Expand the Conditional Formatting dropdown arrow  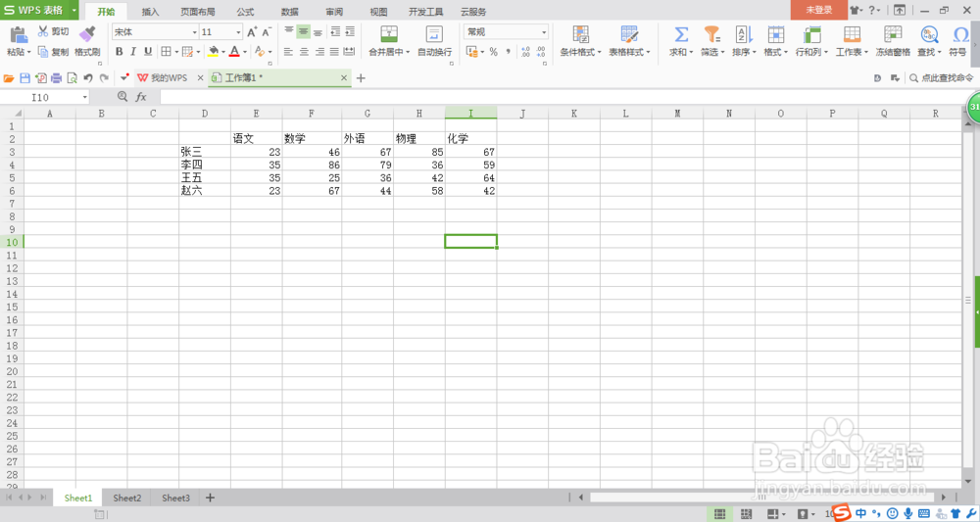[599, 53]
